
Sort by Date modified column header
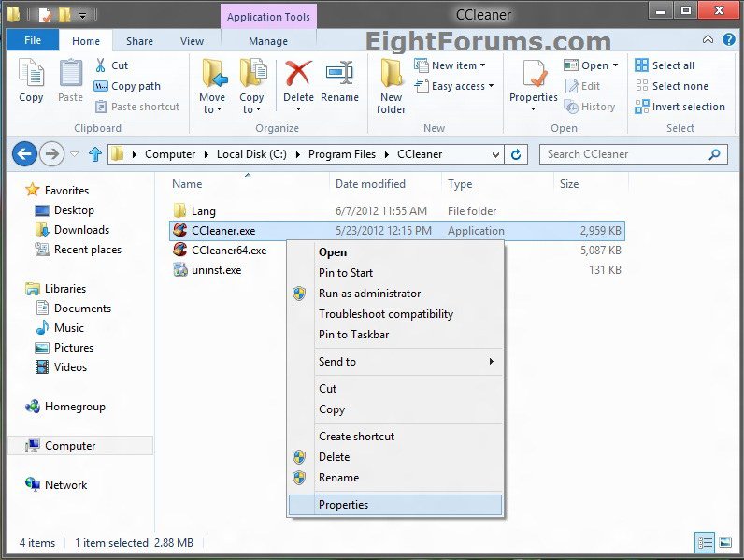(370, 184)
